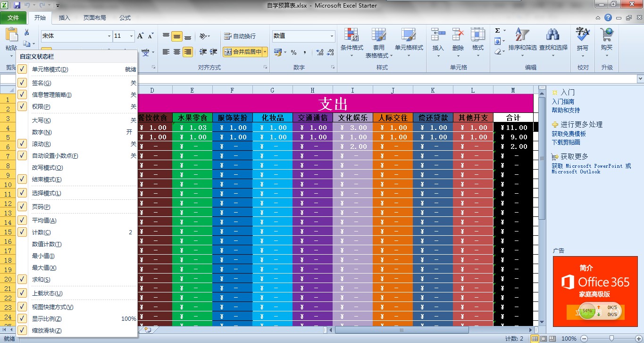
Task: Open the 对齐方式 alignment dialog launcher
Action: click(x=265, y=68)
